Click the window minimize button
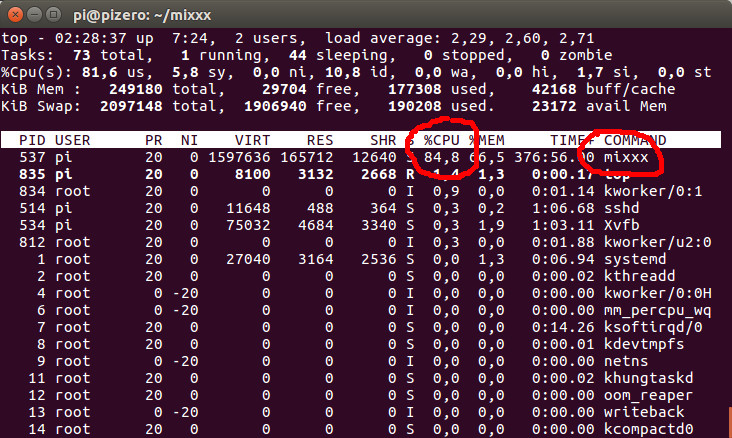The image size is (732, 438). 34,15
